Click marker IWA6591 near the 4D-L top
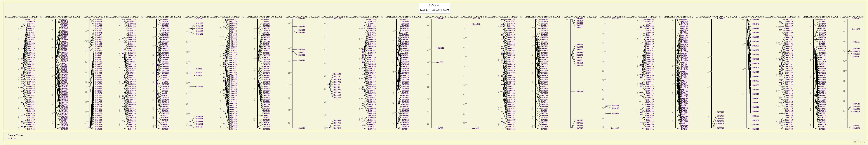This screenshot has width=868, height=145. tap(476, 24)
